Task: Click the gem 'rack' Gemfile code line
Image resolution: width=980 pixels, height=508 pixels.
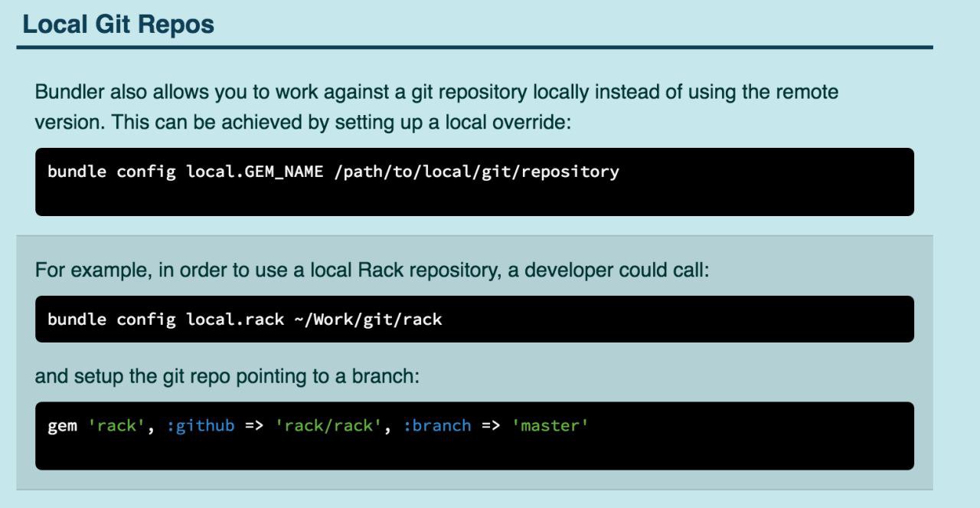Action: pyautogui.click(x=318, y=425)
